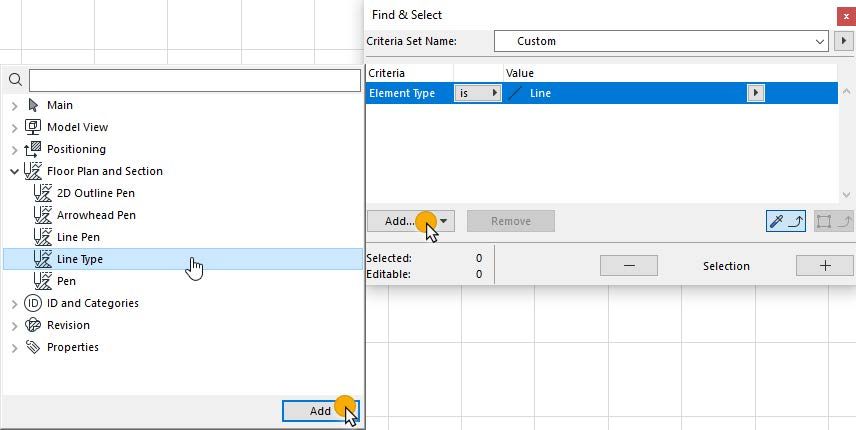
Task: Click the Arrowhead Pen icon
Action: (x=43, y=215)
